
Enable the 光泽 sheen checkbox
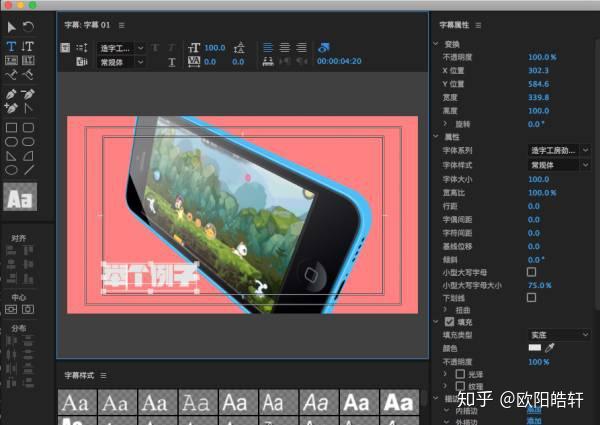[460, 374]
